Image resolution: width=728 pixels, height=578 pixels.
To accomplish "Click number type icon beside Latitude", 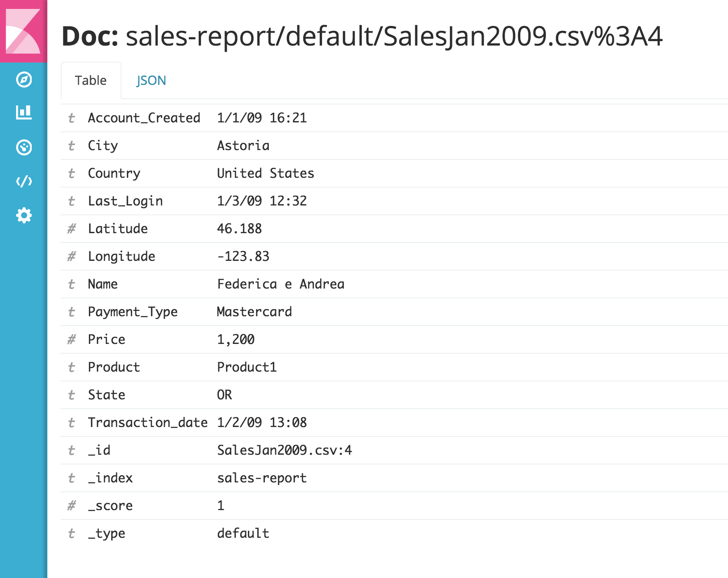I will click(71, 229).
